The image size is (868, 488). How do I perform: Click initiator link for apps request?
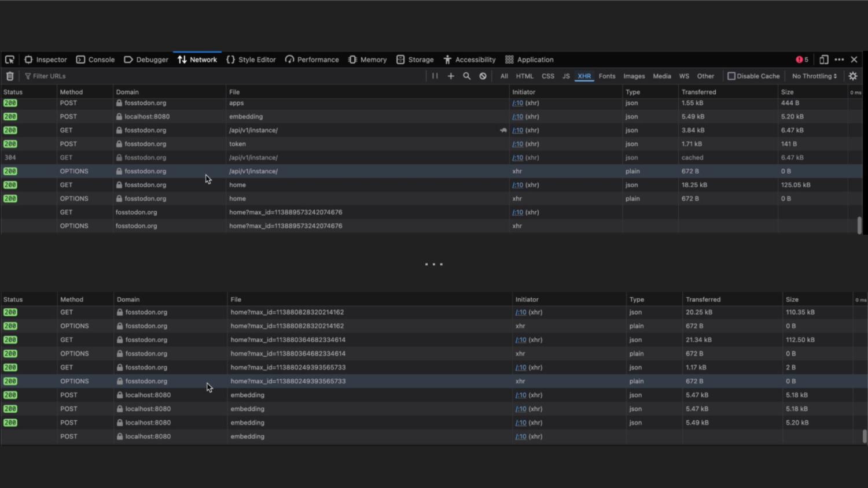click(x=517, y=103)
